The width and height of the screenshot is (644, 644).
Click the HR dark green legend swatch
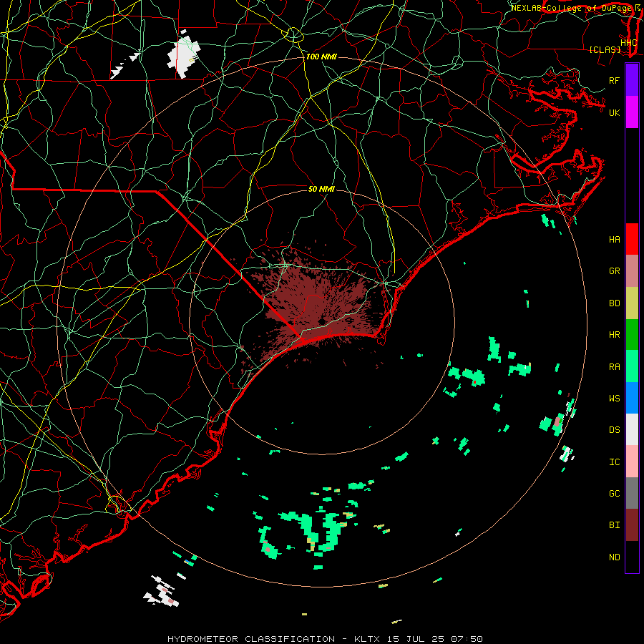632,334
